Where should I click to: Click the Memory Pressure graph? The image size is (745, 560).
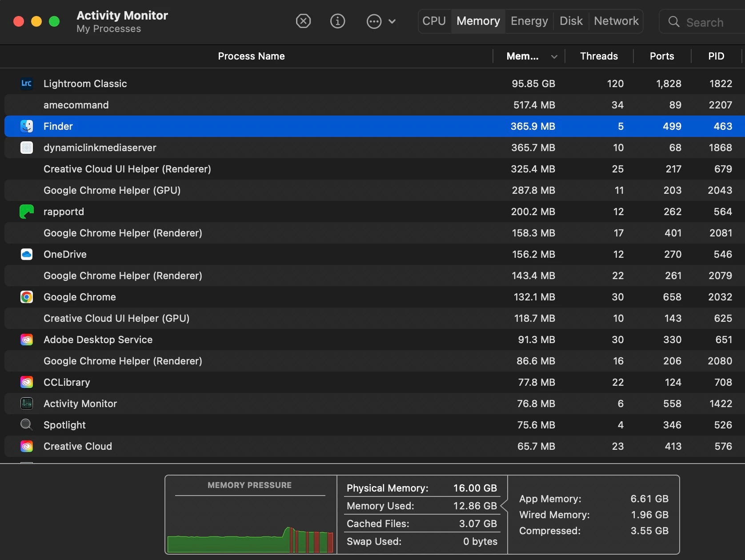(x=250, y=524)
